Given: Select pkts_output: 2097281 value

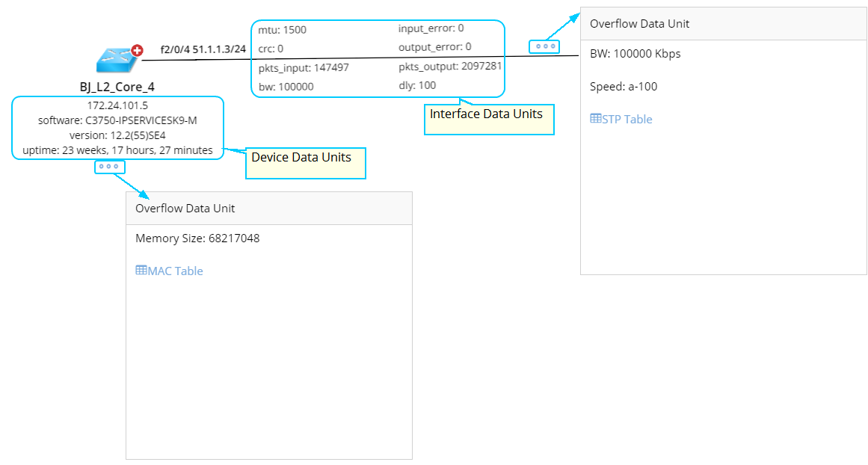Looking at the screenshot, I should (450, 67).
